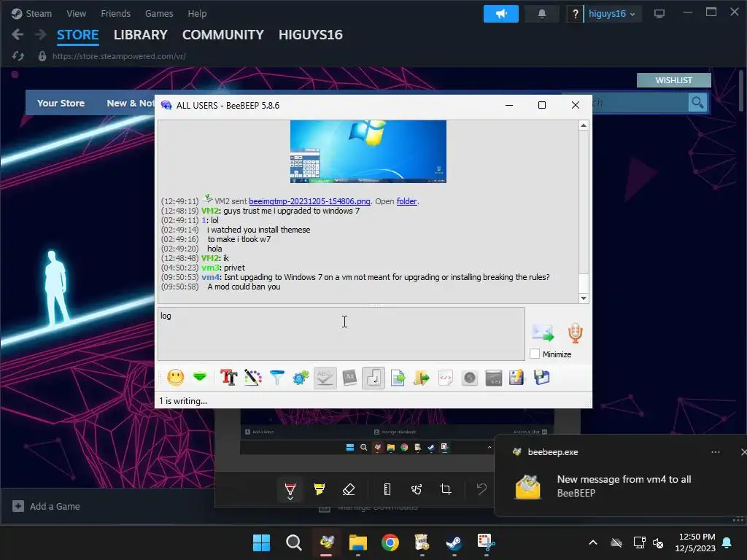Click the WISHLIST button in Steam store
Viewport: 747px width, 560px height.
tap(673, 80)
